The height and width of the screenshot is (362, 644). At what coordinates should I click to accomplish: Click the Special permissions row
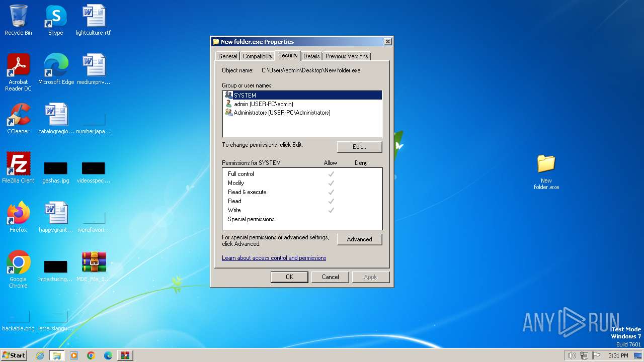click(x=302, y=219)
